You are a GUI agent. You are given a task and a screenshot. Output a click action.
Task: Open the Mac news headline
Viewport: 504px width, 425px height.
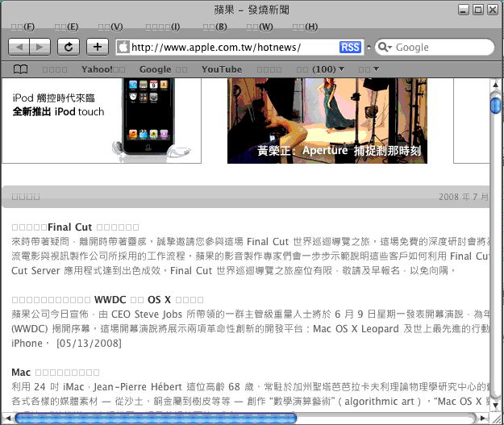click(x=56, y=373)
